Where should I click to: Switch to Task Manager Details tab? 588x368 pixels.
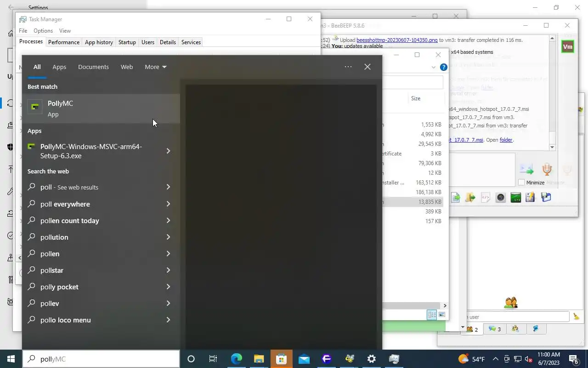click(x=168, y=42)
